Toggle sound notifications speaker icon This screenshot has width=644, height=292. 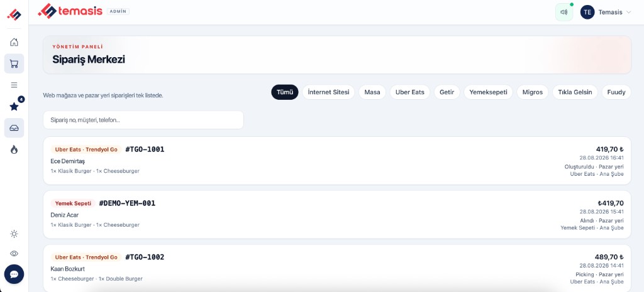point(564,13)
